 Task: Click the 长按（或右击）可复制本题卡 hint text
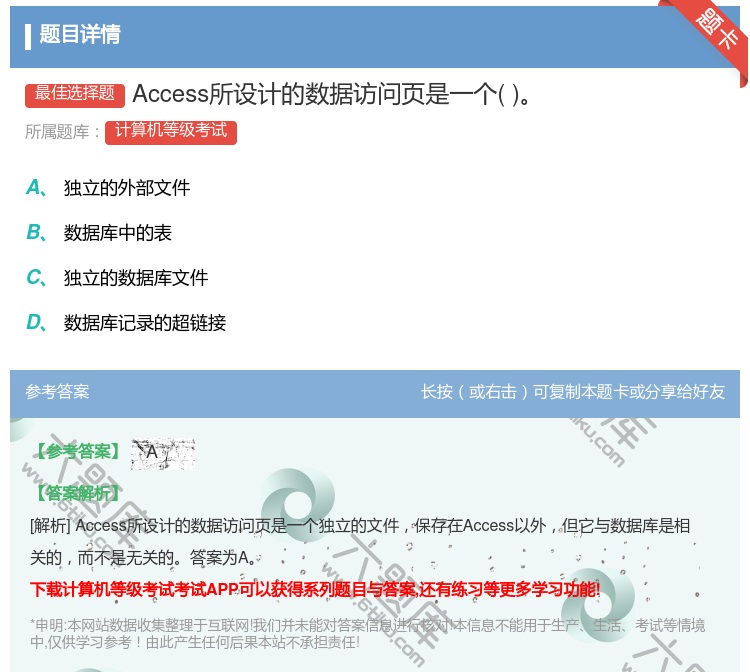[573, 391]
